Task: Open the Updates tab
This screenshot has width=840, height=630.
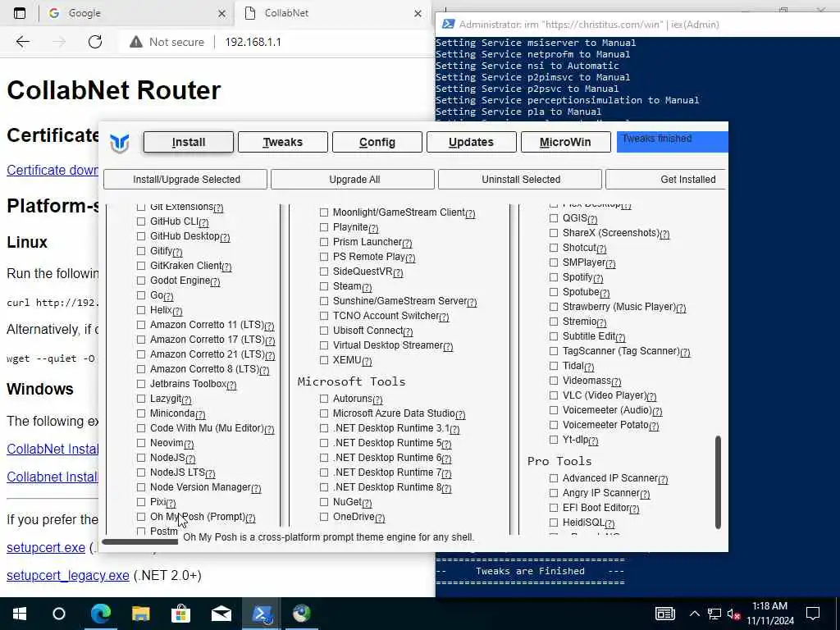Action: pos(472,142)
